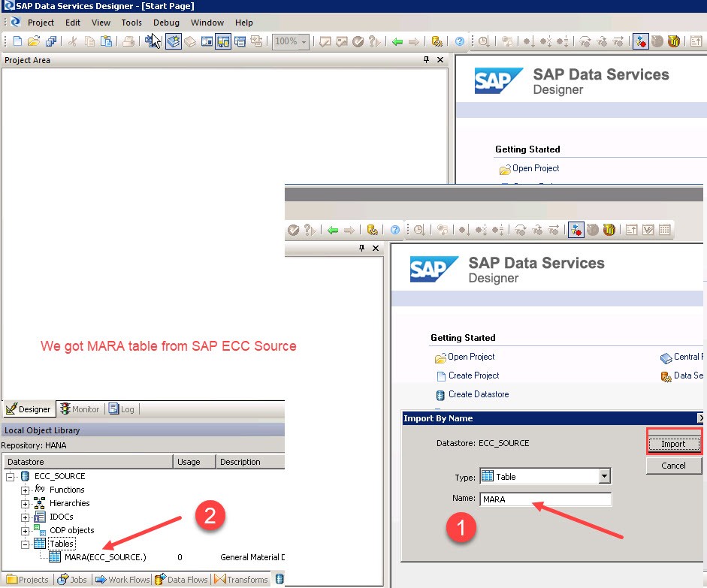This screenshot has height=588, width=707.
Task: Click the Copy toolbar icon
Action: click(89, 41)
